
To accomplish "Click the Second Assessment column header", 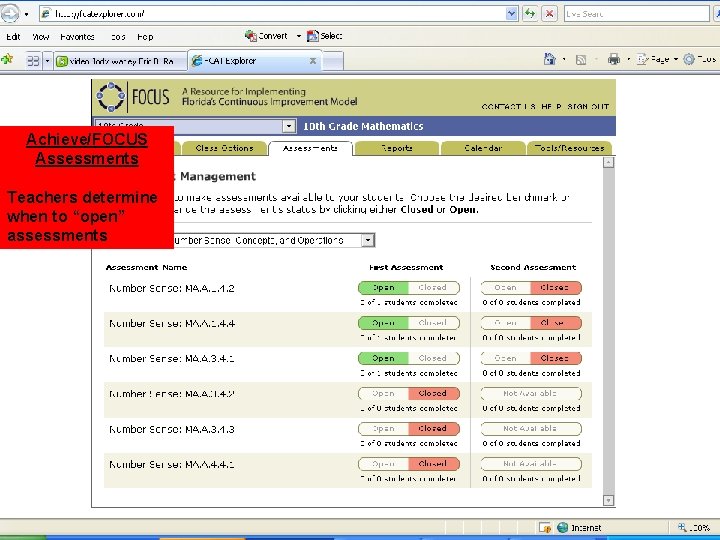I will pos(533,267).
